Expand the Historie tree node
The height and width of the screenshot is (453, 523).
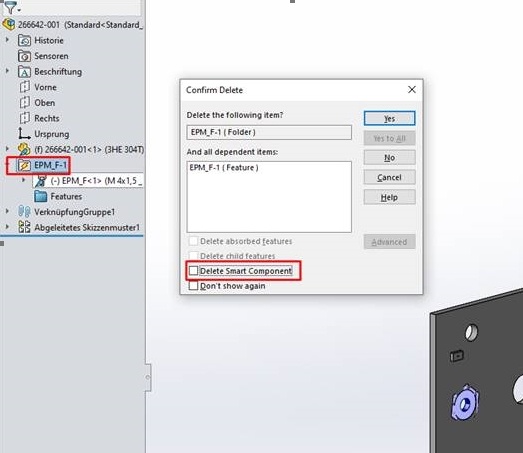pyautogui.click(x=7, y=40)
